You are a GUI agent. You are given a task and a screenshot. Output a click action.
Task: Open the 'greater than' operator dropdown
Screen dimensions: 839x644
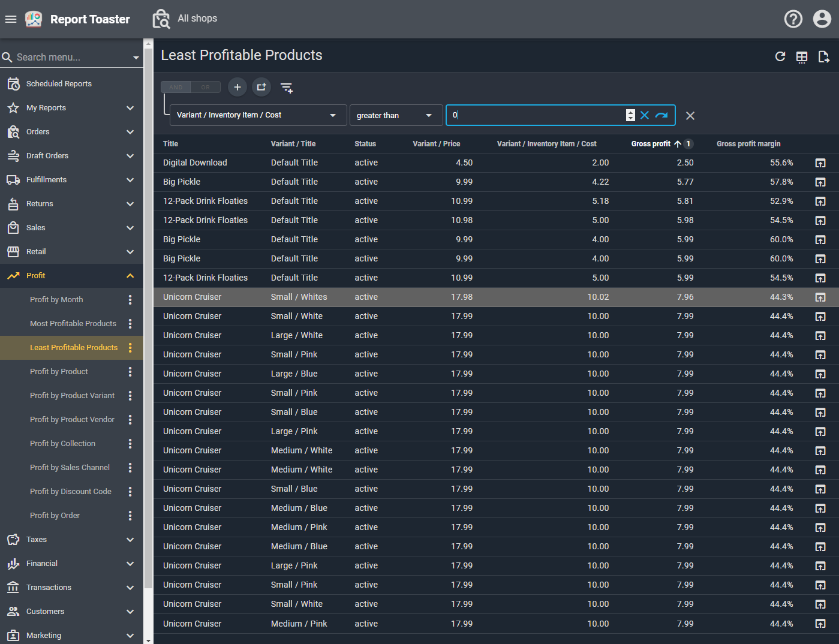[395, 116]
